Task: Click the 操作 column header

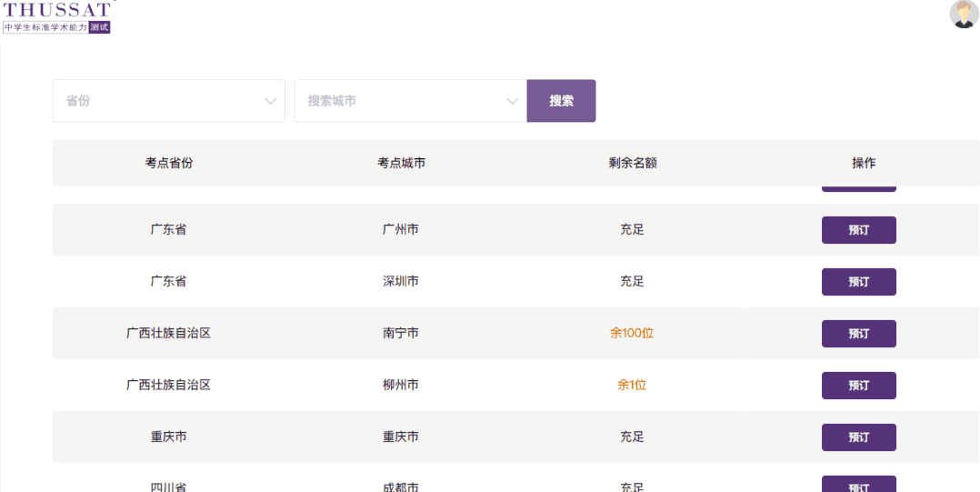Action: [x=864, y=163]
